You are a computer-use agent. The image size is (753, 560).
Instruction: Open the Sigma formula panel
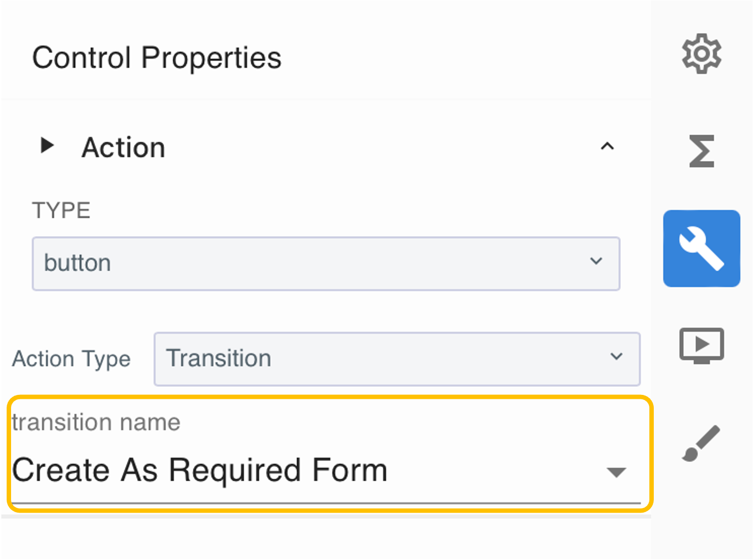pyautogui.click(x=702, y=151)
